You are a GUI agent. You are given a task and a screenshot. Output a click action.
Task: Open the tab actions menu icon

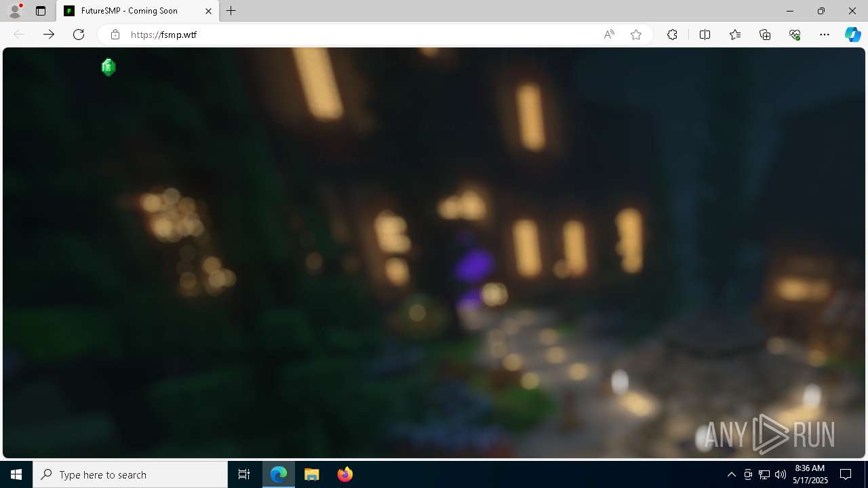coord(41,11)
